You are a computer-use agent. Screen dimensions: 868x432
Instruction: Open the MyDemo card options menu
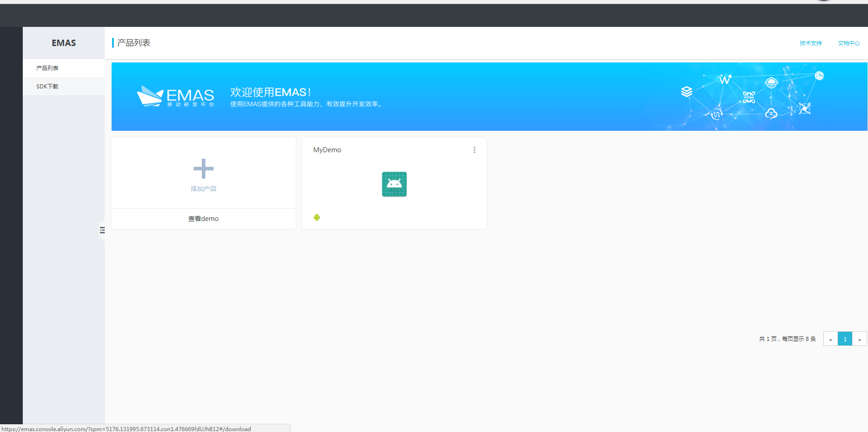[x=474, y=150]
